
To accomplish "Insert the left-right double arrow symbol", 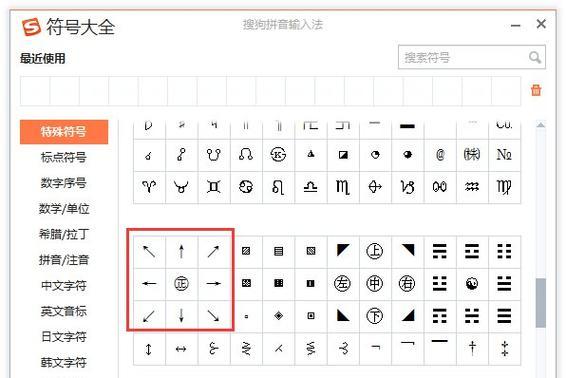I will point(182,349).
